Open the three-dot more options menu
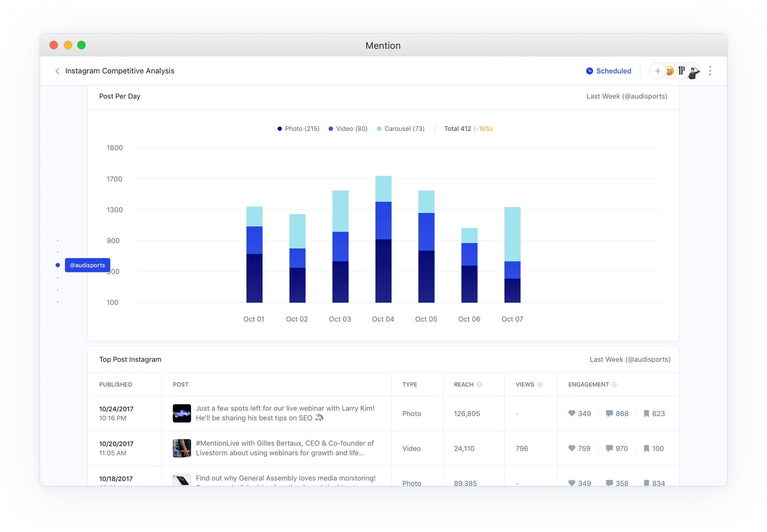 tap(710, 71)
